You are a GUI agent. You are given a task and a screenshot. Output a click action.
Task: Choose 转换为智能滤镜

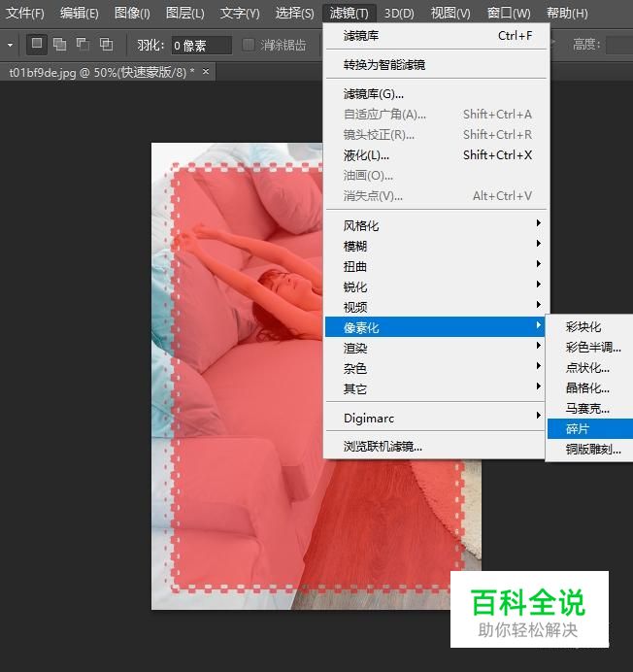[x=437, y=65]
